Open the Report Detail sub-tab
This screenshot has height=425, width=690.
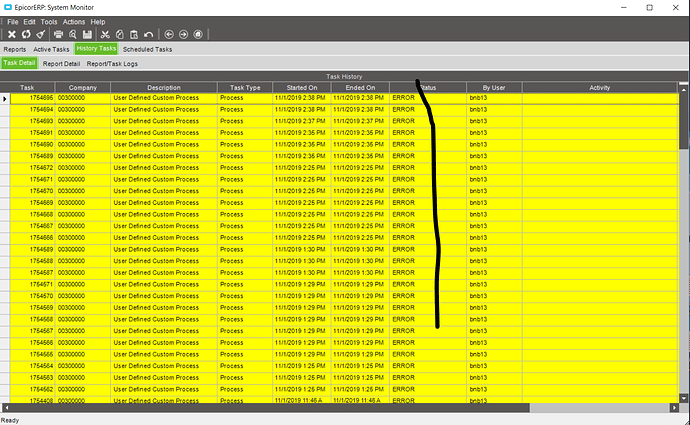pos(61,64)
